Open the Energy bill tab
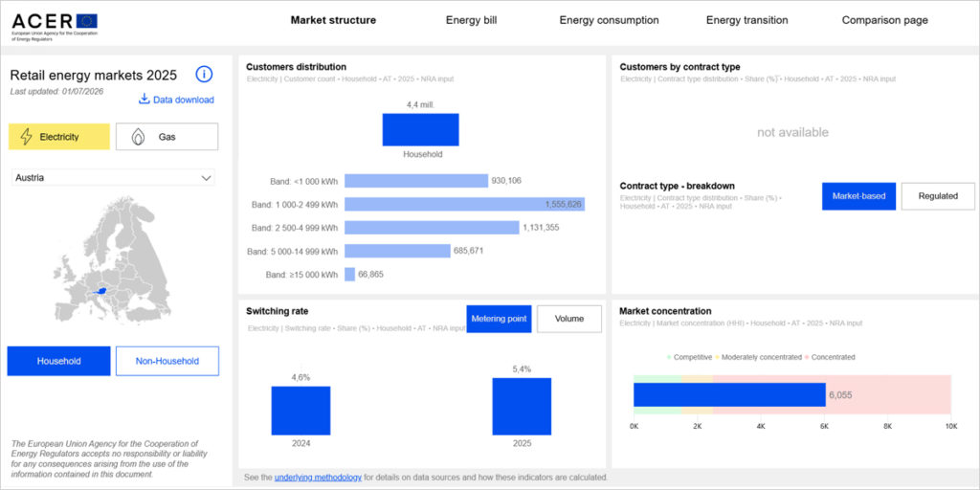This screenshot has height=490, width=980. point(471,20)
